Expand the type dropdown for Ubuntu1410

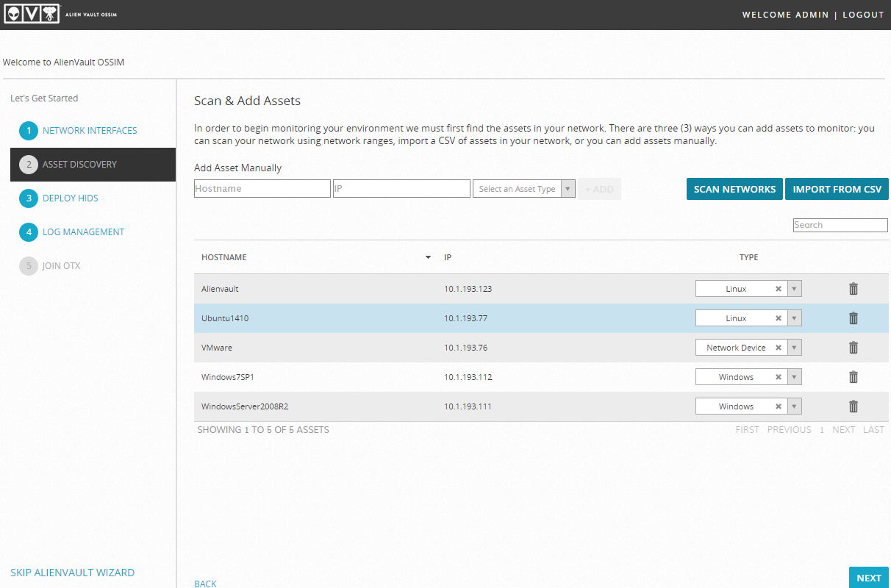pyautogui.click(x=794, y=318)
